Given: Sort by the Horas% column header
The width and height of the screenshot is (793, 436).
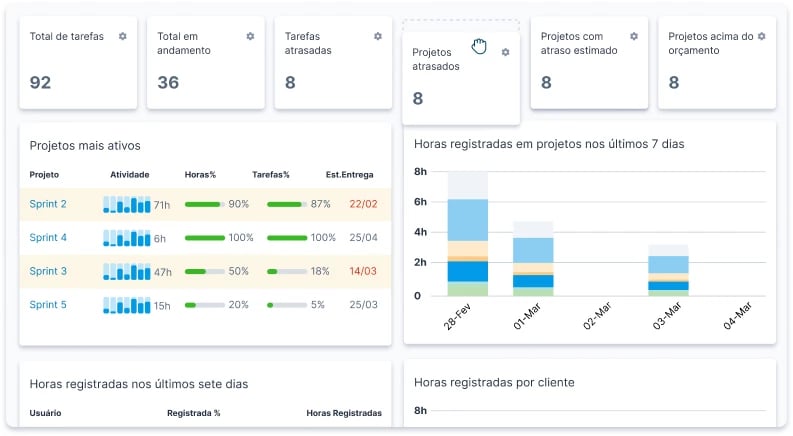Looking at the screenshot, I should click(x=201, y=175).
